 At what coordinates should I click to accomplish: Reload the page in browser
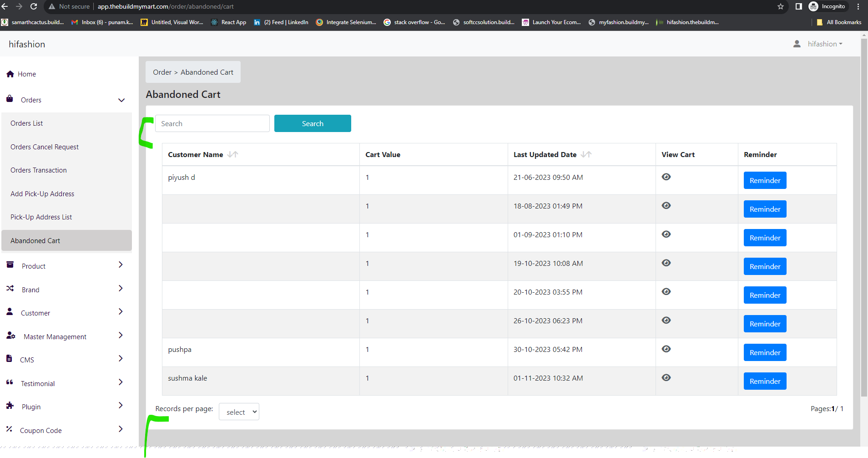[x=34, y=6]
